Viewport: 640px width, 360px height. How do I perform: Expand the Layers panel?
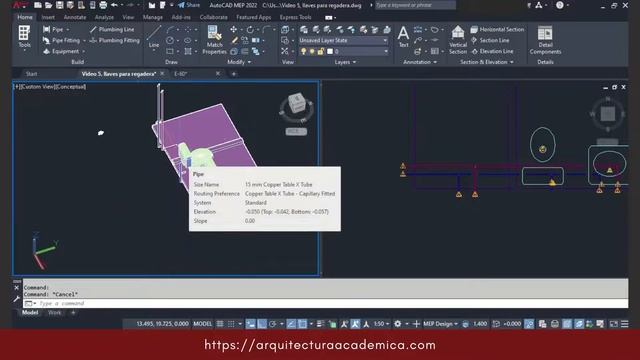345,62
